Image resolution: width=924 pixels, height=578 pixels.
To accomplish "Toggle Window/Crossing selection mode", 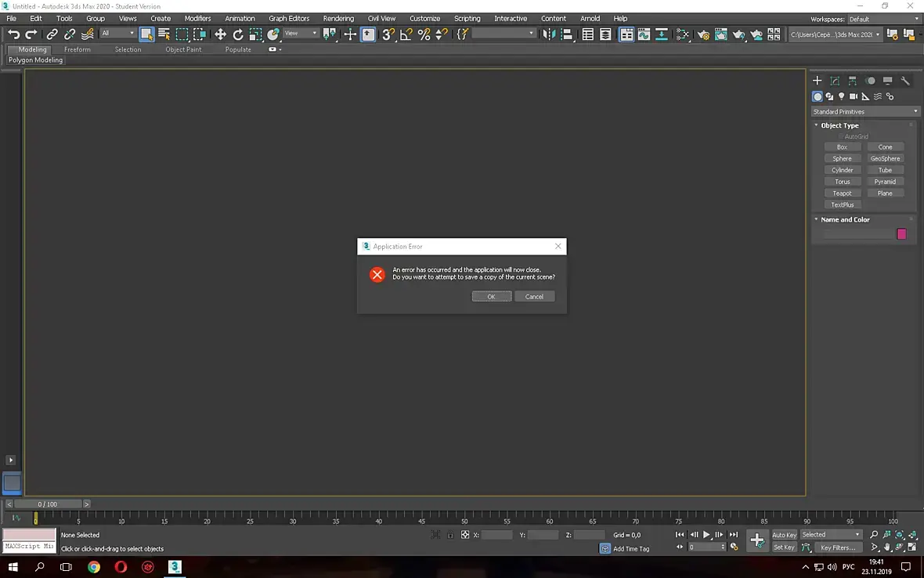I will click(x=200, y=34).
